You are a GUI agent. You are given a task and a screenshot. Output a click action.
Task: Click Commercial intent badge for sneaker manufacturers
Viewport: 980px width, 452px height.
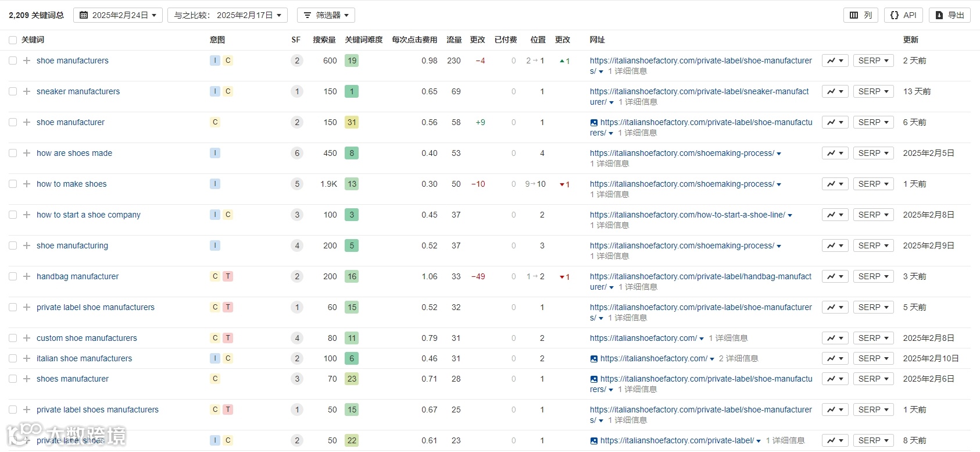click(228, 91)
